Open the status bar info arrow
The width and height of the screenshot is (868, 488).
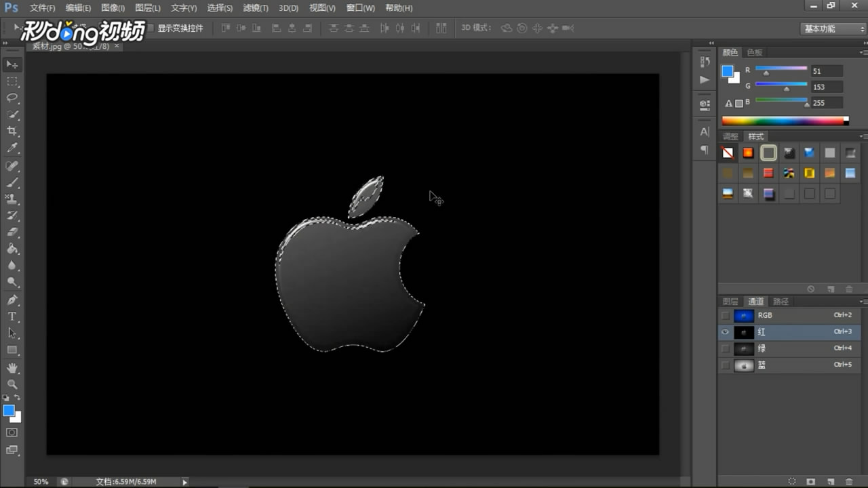click(x=184, y=482)
